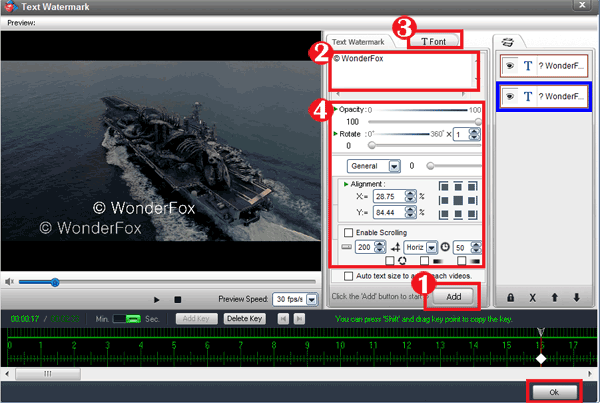Confirm with the Ok button
The height and width of the screenshot is (403, 600).
point(554,392)
